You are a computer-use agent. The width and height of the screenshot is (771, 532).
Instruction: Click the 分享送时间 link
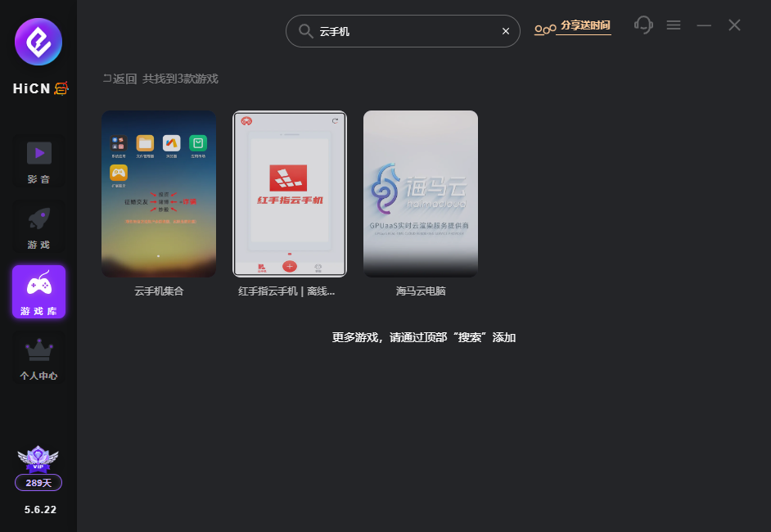tap(584, 25)
